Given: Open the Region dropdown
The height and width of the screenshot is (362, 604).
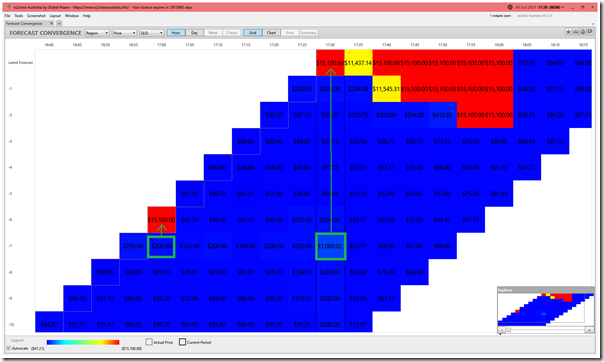Looking at the screenshot, I should click(x=97, y=33).
